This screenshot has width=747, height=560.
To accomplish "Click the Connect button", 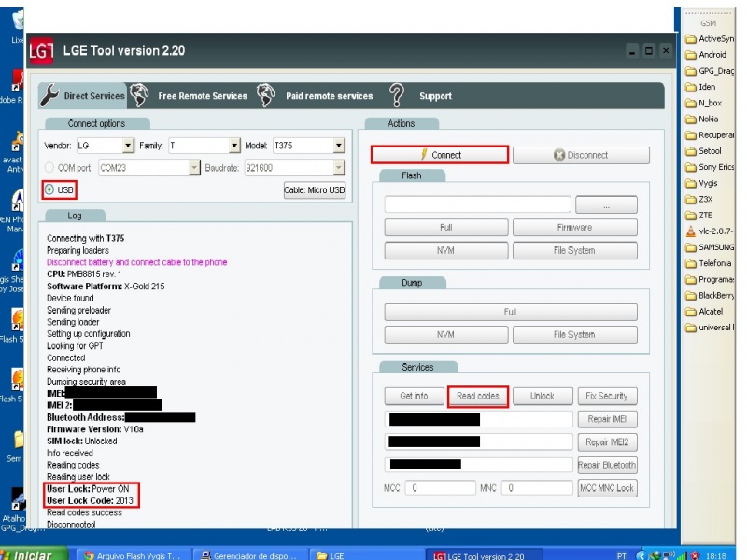I will [440, 155].
